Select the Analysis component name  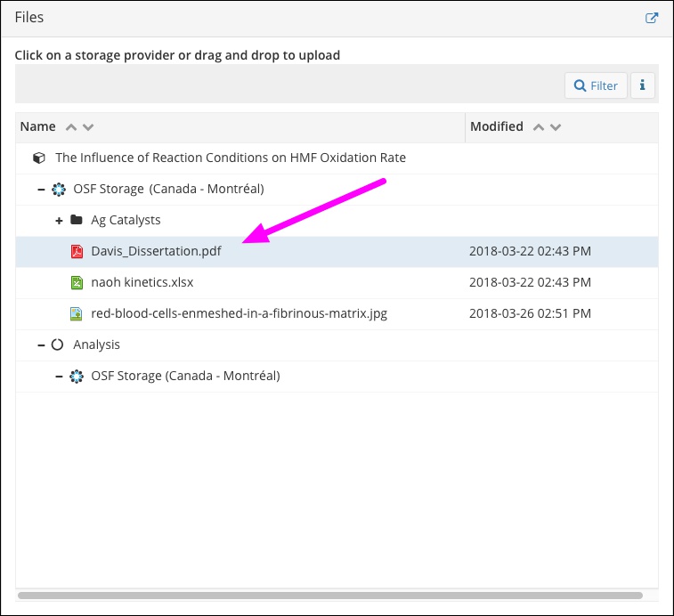[96, 344]
